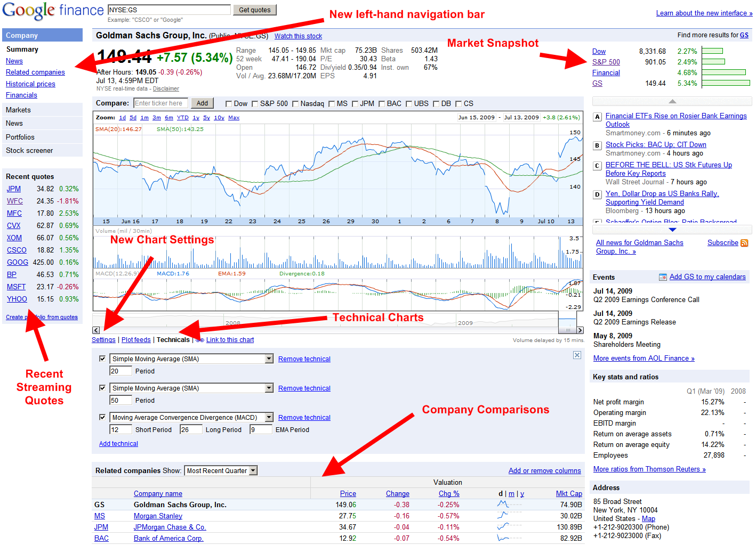The width and height of the screenshot is (756, 545).
Task: Click the news list up arrow
Action: click(x=672, y=101)
